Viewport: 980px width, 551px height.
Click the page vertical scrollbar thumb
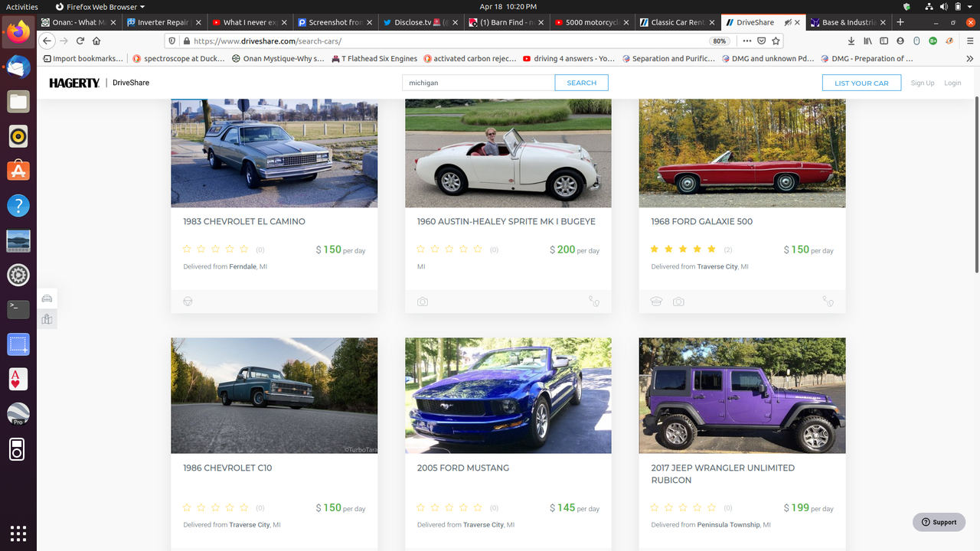coord(976,184)
